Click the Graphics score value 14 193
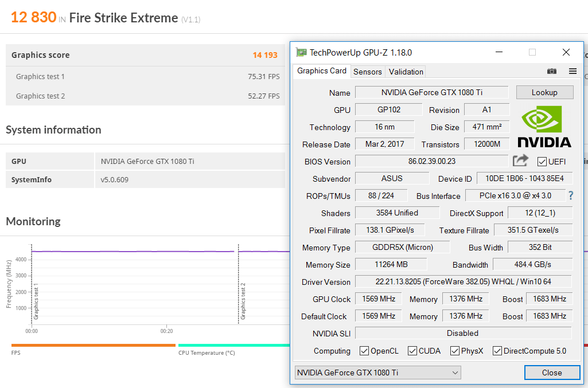Viewport: 588px width, 388px height. pyautogui.click(x=265, y=55)
